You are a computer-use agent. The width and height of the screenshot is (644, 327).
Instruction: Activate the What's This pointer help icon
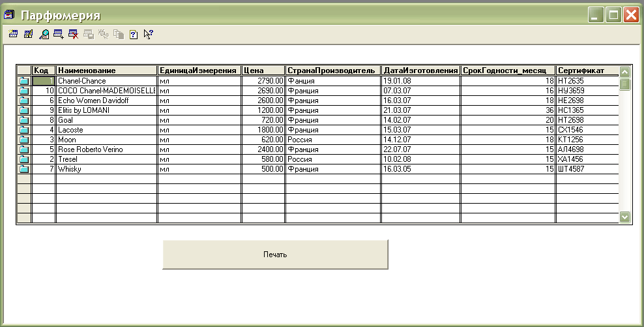(148, 34)
